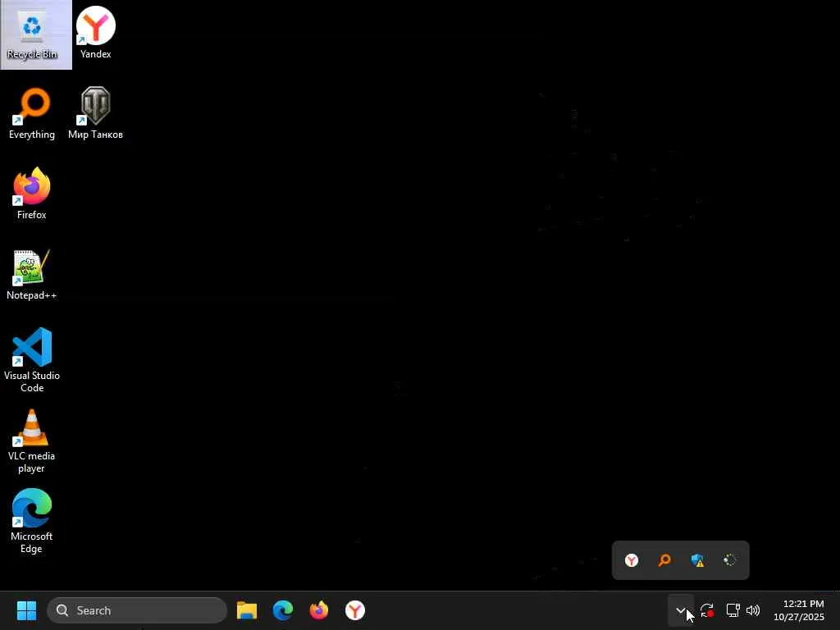Collapse the hidden tray icons chevron
The width and height of the screenshot is (840, 630).
(x=680, y=610)
